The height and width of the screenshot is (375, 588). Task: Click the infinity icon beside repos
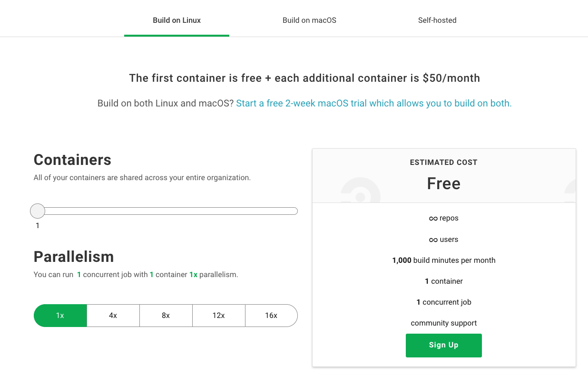[x=433, y=219]
